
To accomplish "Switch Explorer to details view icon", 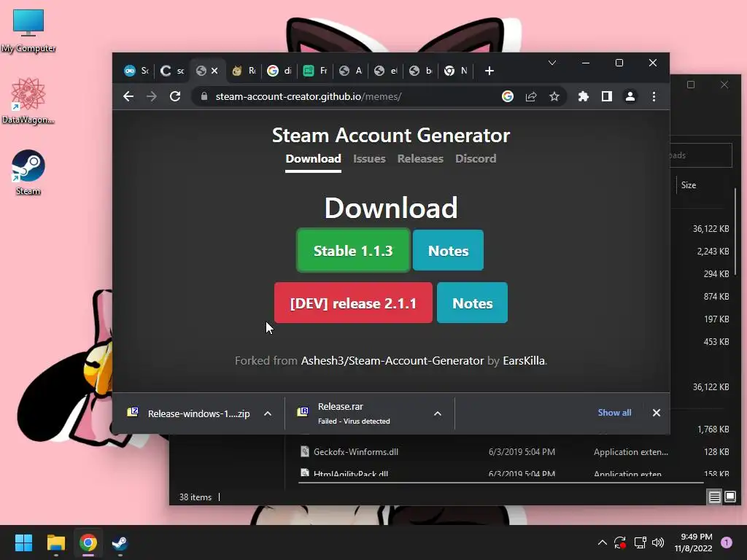I will point(714,497).
